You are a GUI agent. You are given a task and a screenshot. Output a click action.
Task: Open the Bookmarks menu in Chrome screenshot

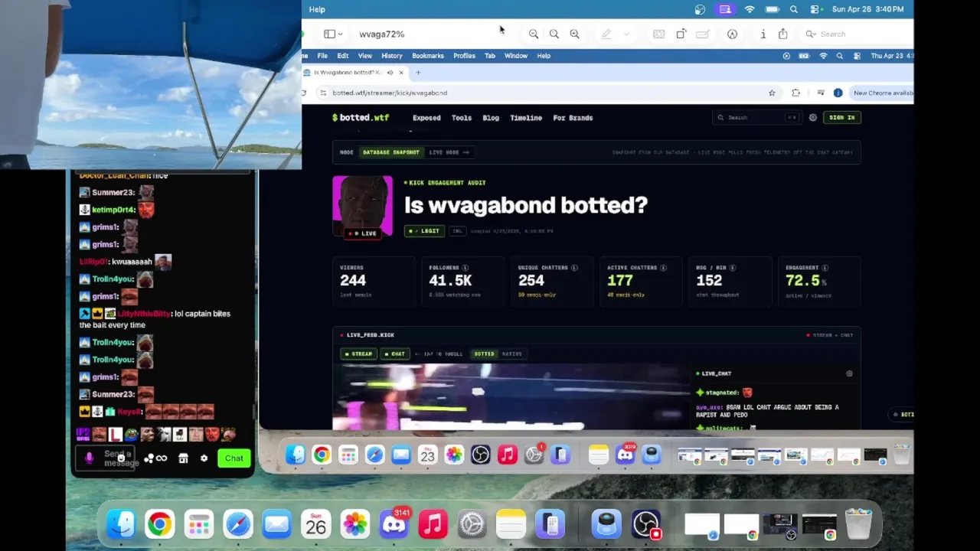tap(428, 56)
